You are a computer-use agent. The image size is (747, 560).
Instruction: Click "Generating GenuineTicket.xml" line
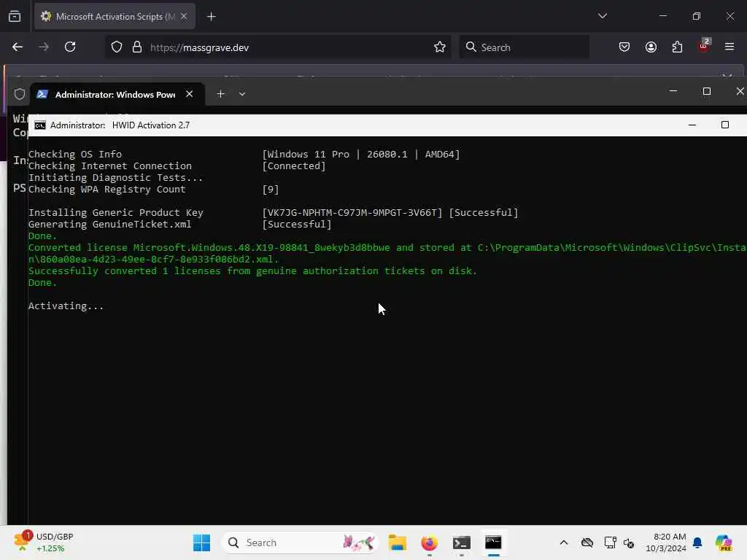pyautogui.click(x=109, y=225)
